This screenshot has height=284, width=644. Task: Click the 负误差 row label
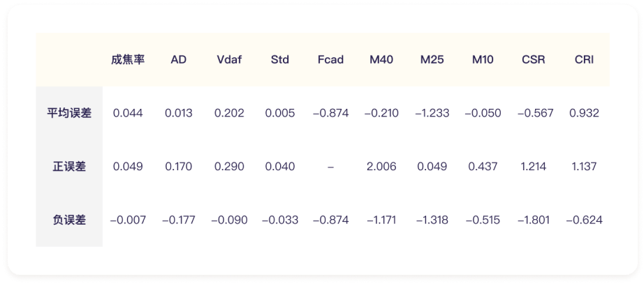[x=69, y=220]
